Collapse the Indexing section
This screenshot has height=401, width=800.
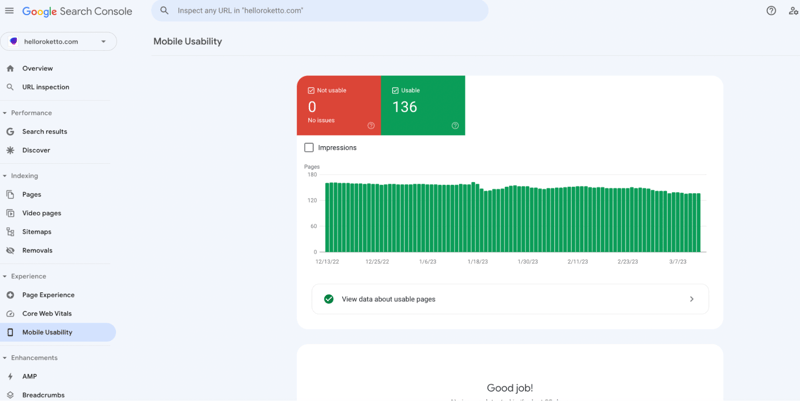click(5, 176)
